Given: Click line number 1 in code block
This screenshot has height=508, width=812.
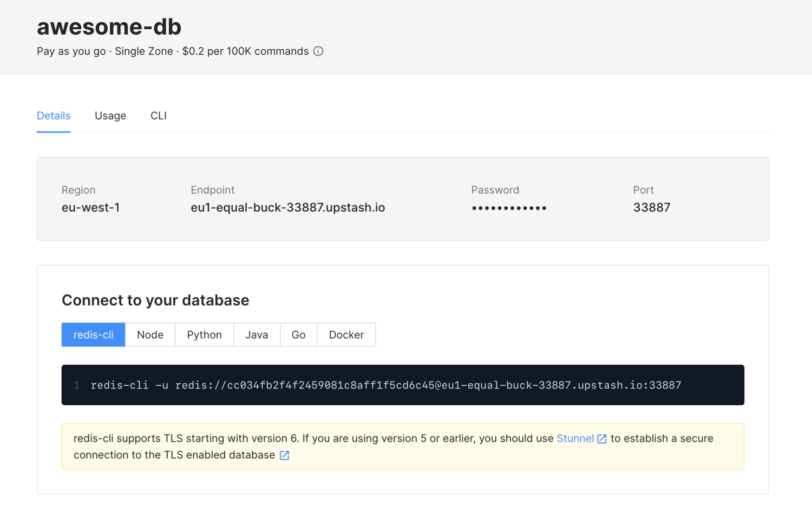Looking at the screenshot, I should point(77,385).
